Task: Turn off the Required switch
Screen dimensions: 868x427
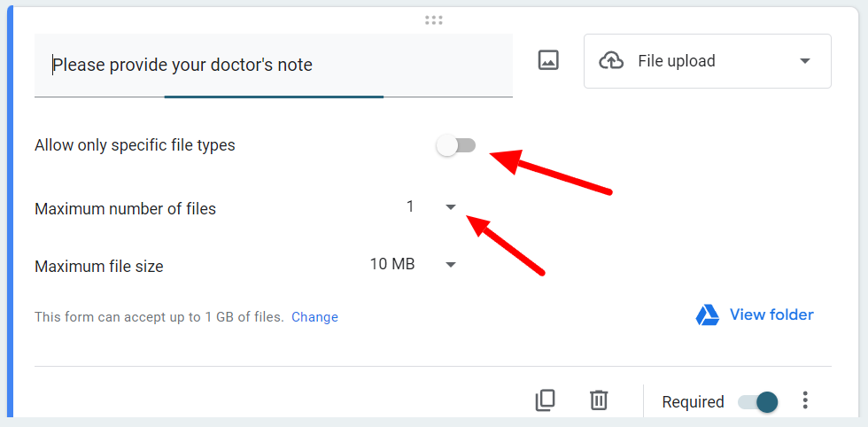Action: click(x=758, y=402)
